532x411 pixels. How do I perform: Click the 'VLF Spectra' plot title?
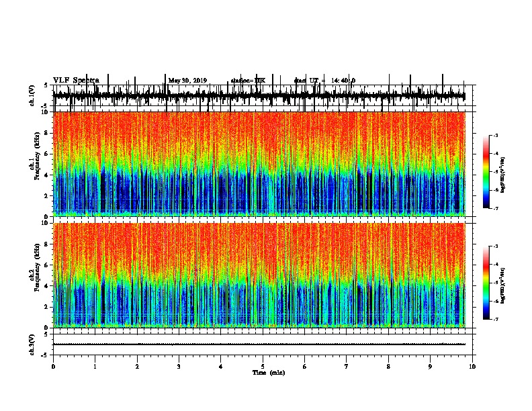click(76, 81)
